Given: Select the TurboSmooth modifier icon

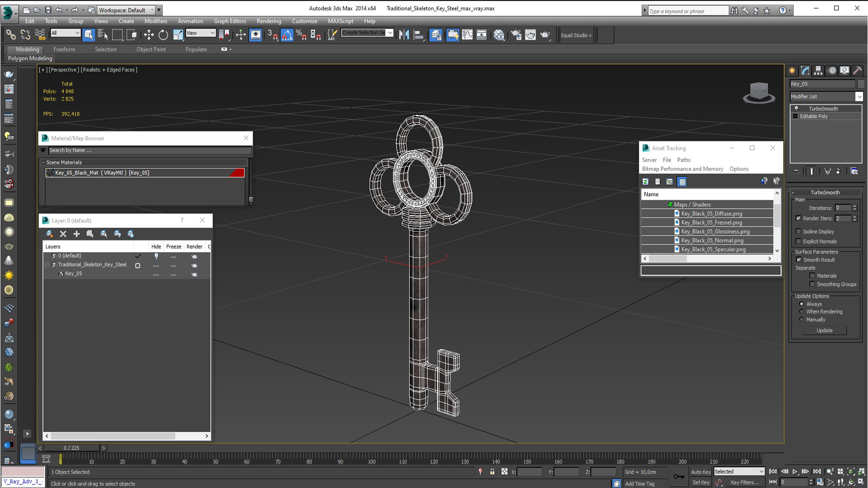Looking at the screenshot, I should [x=797, y=108].
